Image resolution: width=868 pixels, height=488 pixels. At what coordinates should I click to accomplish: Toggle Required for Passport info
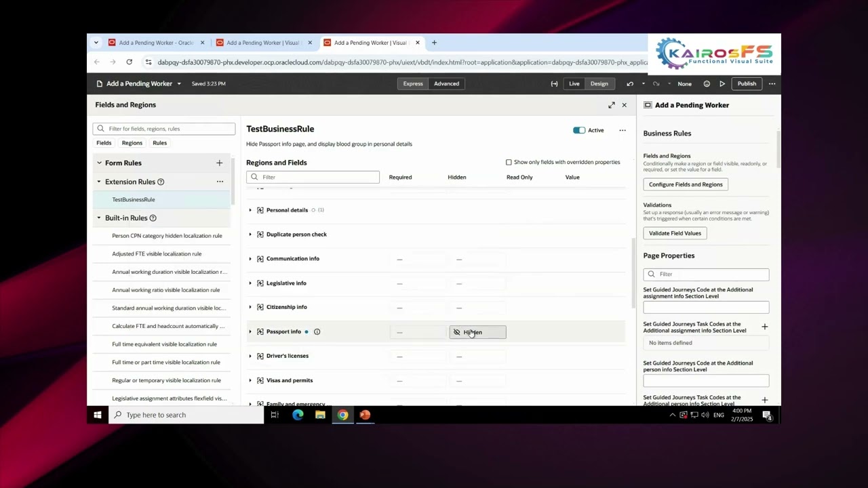[x=418, y=332]
